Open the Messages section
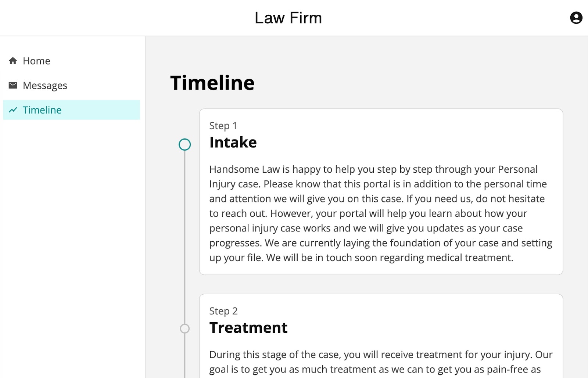This screenshot has height=378, width=588. coord(45,85)
